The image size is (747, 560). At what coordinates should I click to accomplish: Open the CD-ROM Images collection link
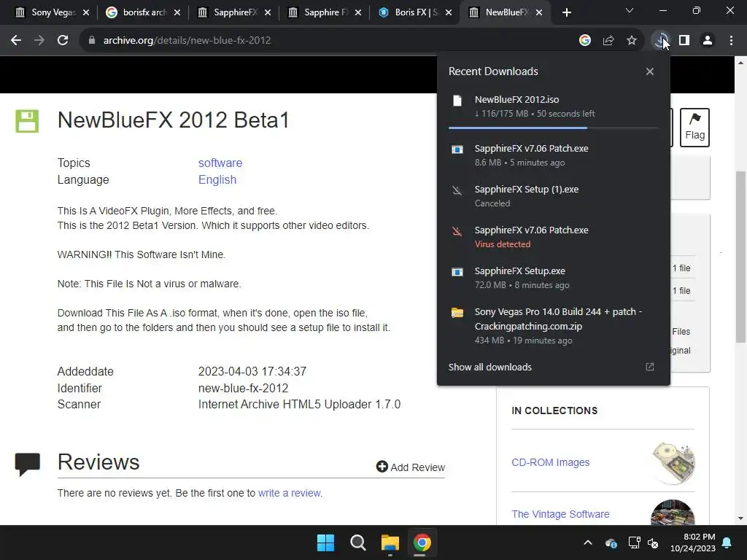click(x=550, y=462)
